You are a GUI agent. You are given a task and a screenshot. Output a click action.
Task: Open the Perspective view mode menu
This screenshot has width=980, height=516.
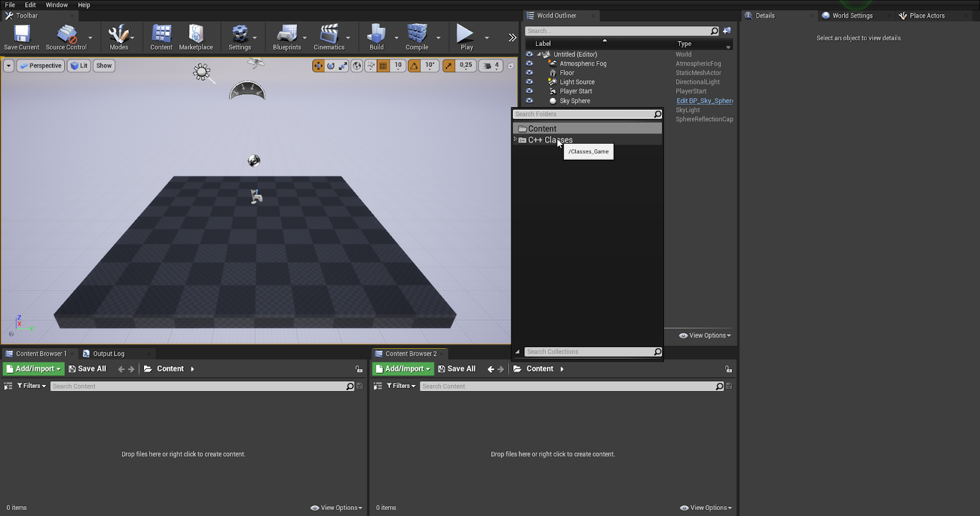[40, 65]
